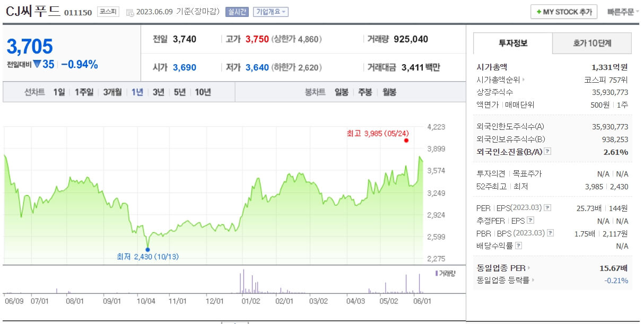
Task: Click the 동일업종 등락률 value -0.21%
Action: pyautogui.click(x=616, y=281)
